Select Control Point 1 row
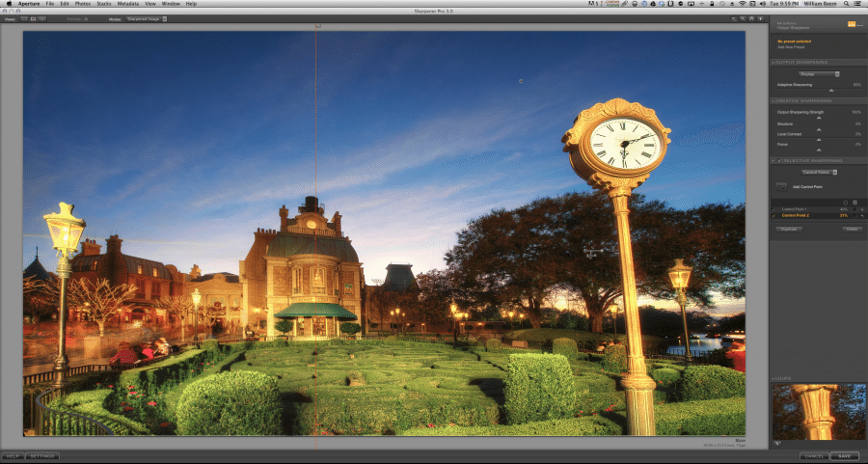Image resolution: width=868 pixels, height=464 pixels. (818, 209)
